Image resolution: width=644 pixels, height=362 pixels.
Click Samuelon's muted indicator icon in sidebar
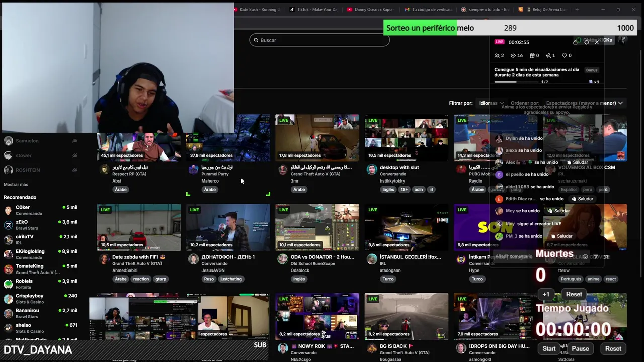[x=74, y=141]
